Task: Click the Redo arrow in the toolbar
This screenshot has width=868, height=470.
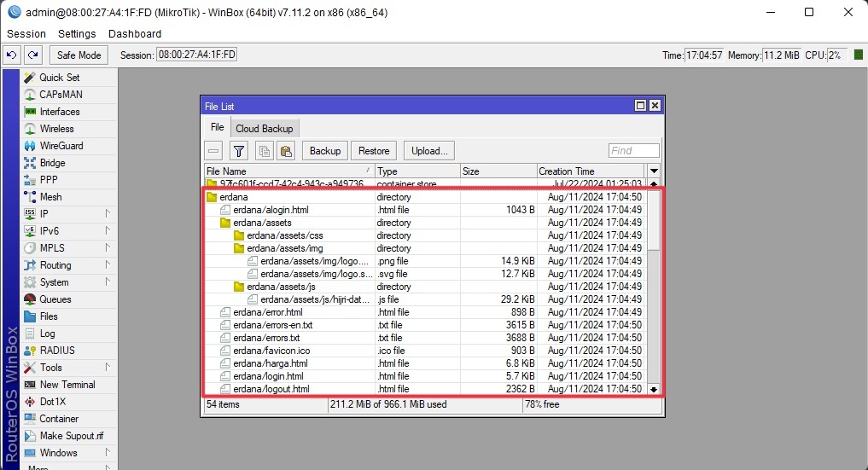Action: (32, 55)
